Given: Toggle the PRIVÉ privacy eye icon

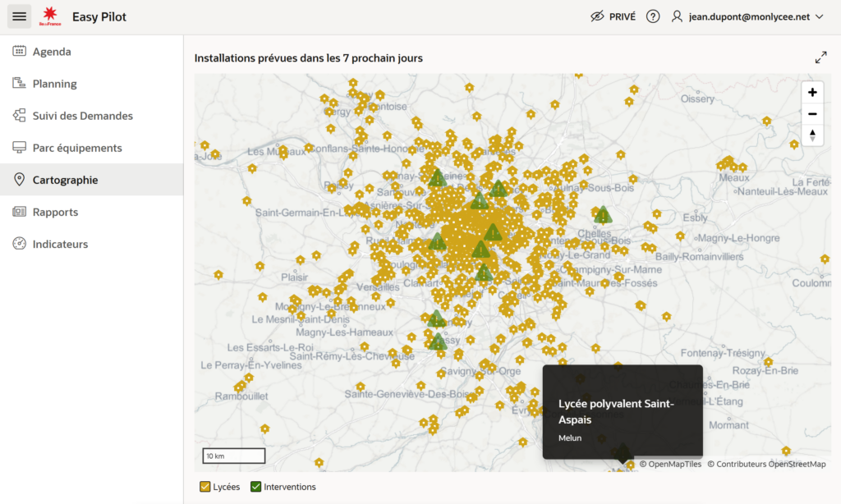Looking at the screenshot, I should 597,16.
